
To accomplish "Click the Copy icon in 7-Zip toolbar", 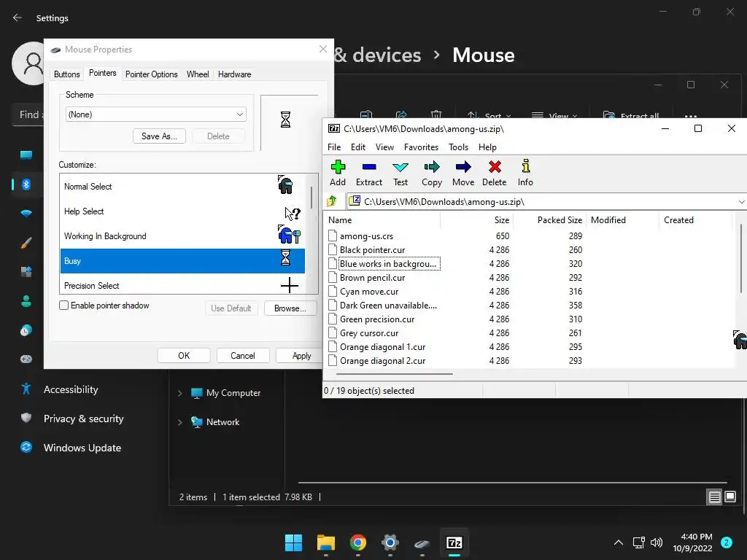I will tap(432, 167).
